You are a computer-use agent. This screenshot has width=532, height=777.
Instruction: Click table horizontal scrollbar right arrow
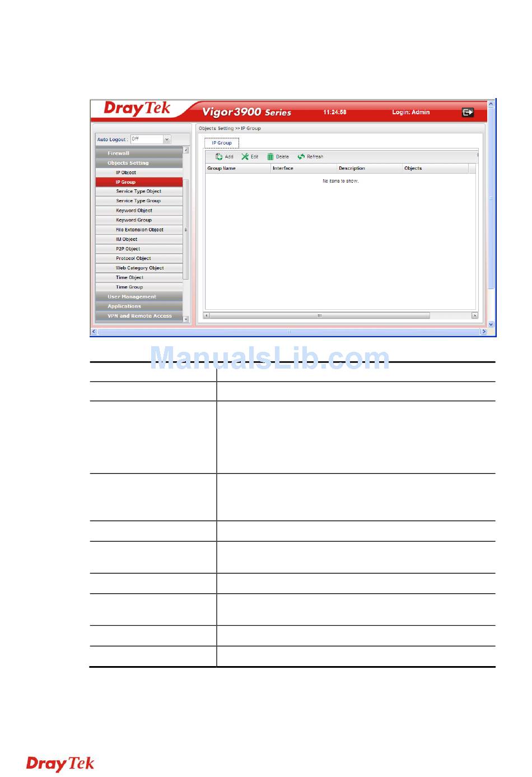click(475, 315)
